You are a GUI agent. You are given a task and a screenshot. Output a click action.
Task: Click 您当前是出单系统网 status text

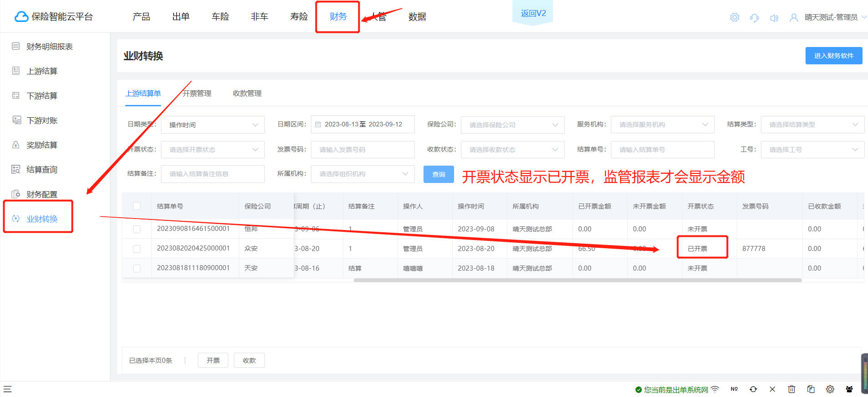click(676, 390)
